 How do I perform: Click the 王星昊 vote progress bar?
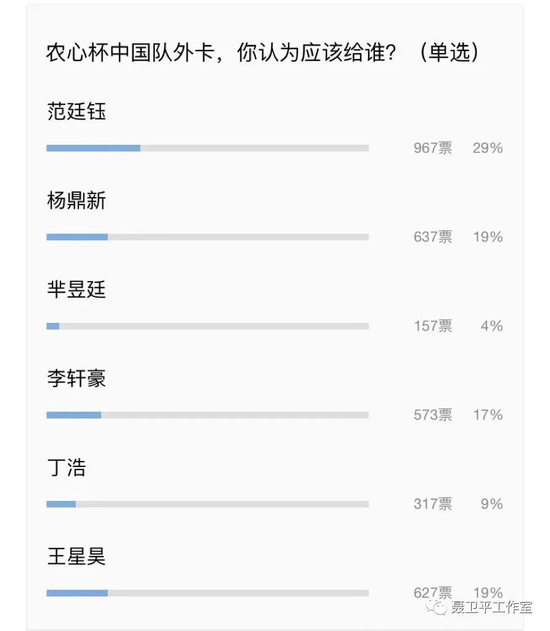[208, 593]
